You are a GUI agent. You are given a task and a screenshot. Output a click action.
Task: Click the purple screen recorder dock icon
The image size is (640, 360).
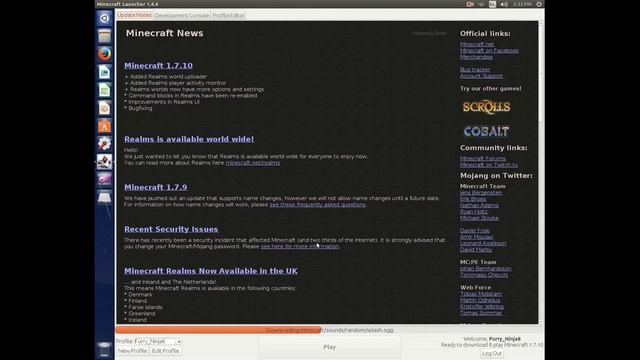click(104, 180)
